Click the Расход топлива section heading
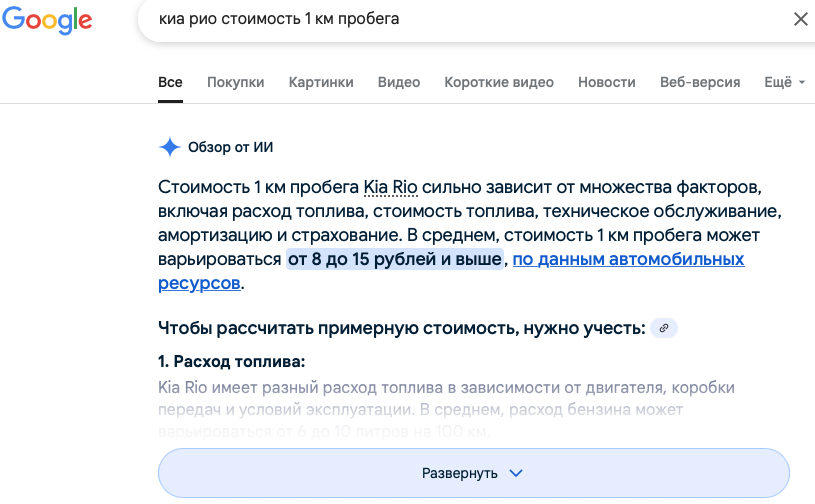The image size is (815, 504). pyautogui.click(x=231, y=361)
